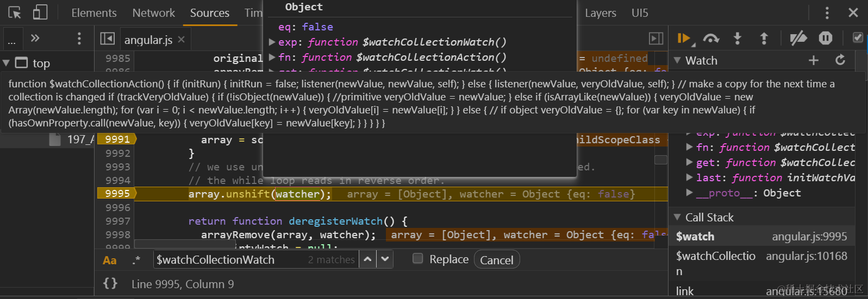This screenshot has height=299, width=868.
Task: Click the eq: false property in Object popup
Action: [x=305, y=27]
